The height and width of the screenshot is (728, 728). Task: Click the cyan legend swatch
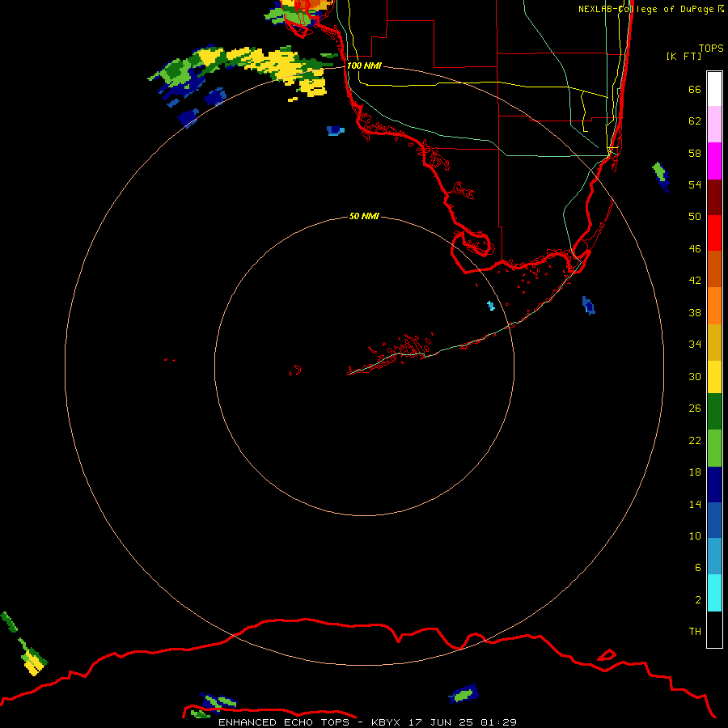click(x=714, y=593)
